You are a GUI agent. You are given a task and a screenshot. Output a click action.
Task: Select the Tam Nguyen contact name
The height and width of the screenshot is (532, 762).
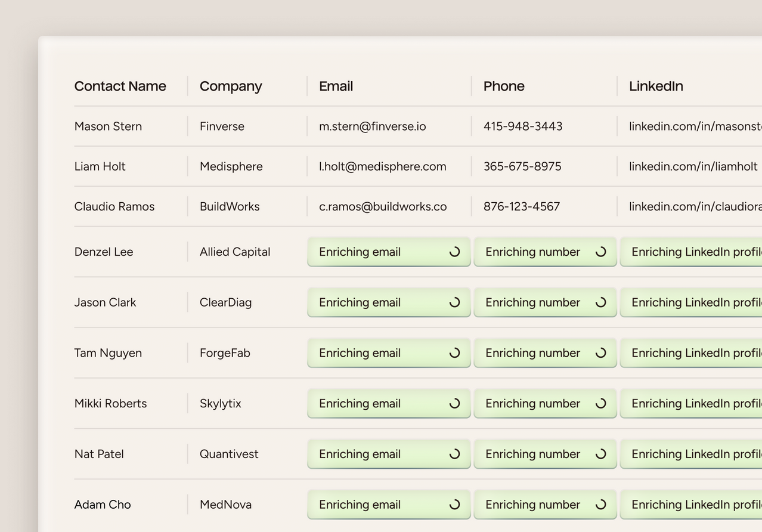[x=108, y=353]
